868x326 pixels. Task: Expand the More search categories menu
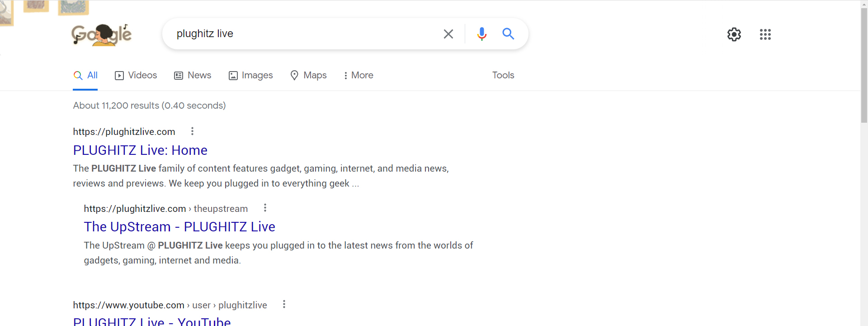pyautogui.click(x=358, y=75)
